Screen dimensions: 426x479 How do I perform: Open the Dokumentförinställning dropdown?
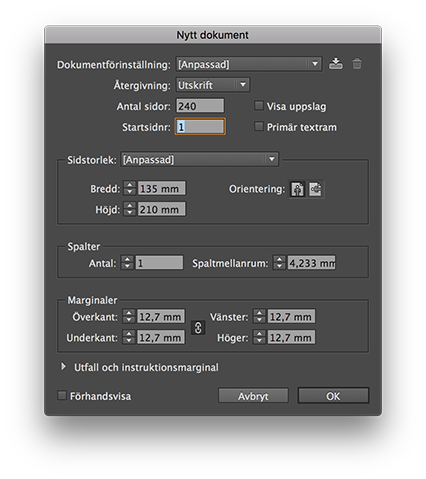(x=249, y=64)
